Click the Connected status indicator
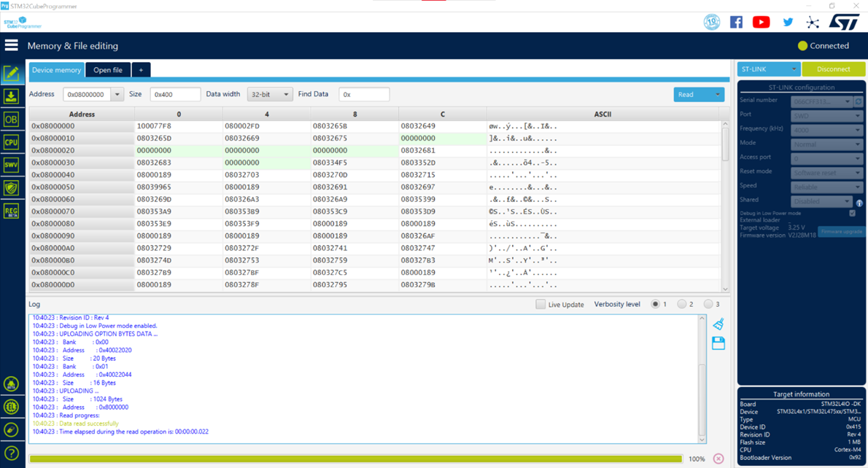This screenshot has width=868, height=468. coord(824,46)
